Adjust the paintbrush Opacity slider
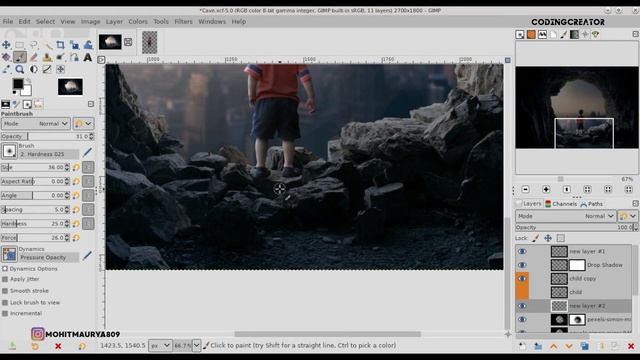The width and height of the screenshot is (640, 360). point(47,136)
